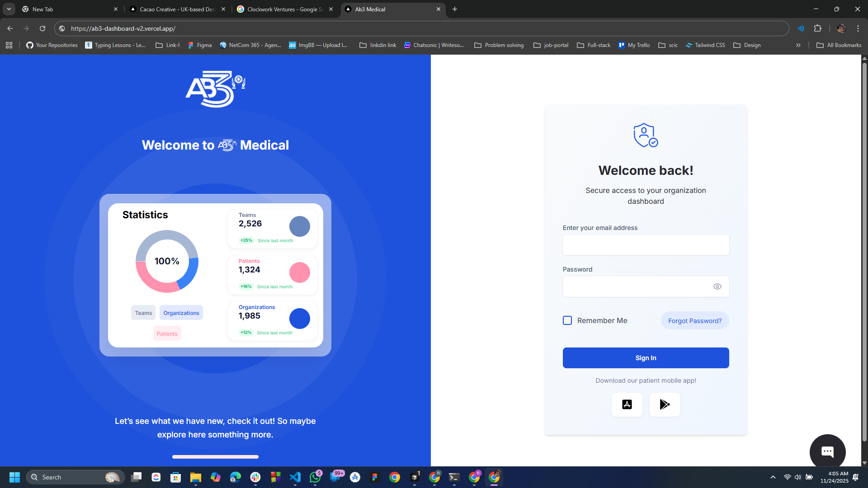Open the My Trello bookmark

634,45
